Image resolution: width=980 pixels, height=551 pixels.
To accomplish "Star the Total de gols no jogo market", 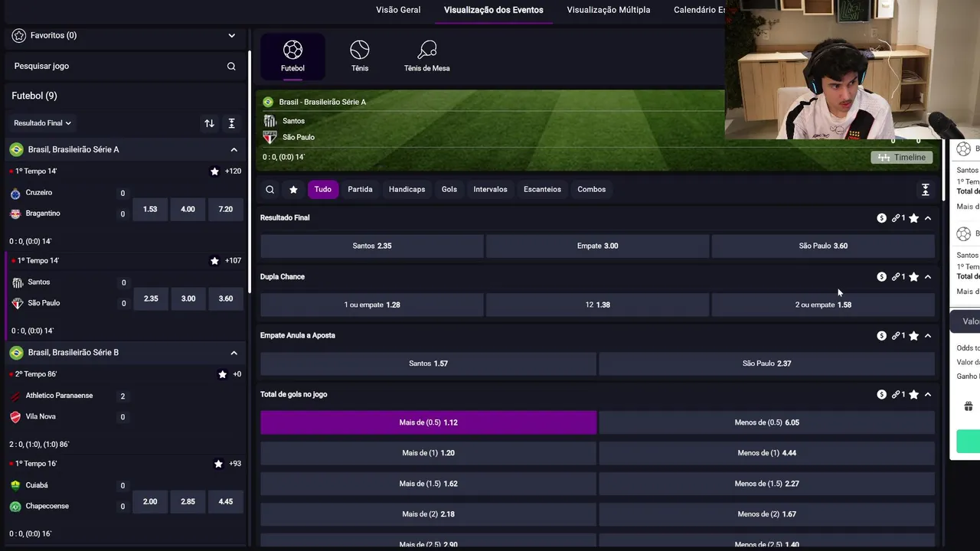I will [913, 395].
